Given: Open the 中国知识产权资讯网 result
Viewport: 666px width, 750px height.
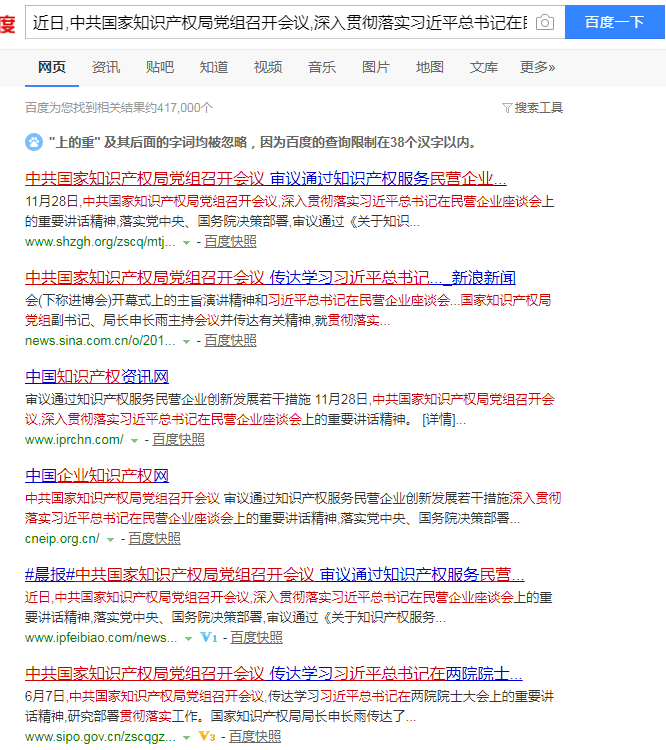Looking at the screenshot, I should tap(97, 376).
